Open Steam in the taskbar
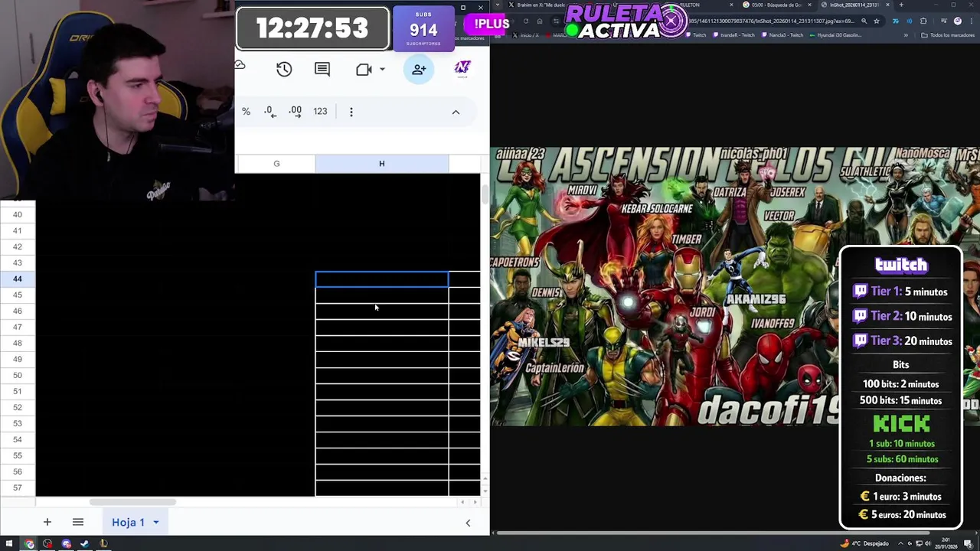980x551 pixels. [84, 544]
